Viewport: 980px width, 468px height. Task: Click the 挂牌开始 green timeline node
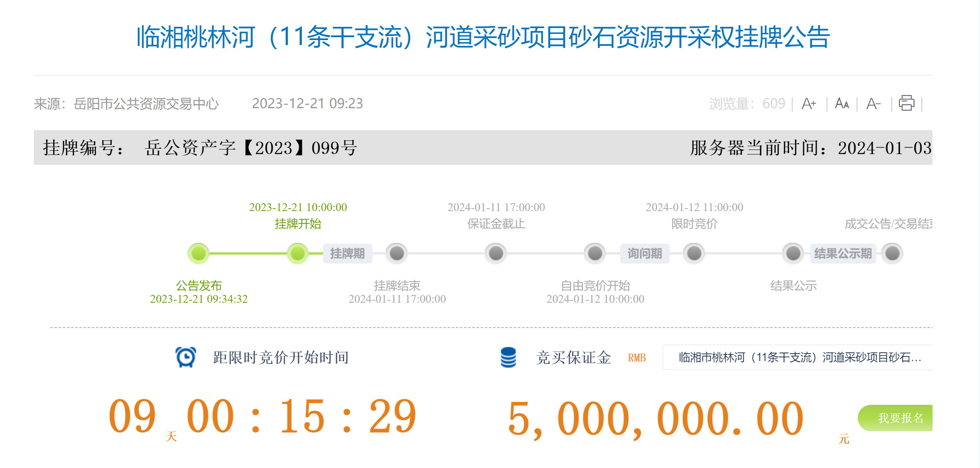[297, 253]
